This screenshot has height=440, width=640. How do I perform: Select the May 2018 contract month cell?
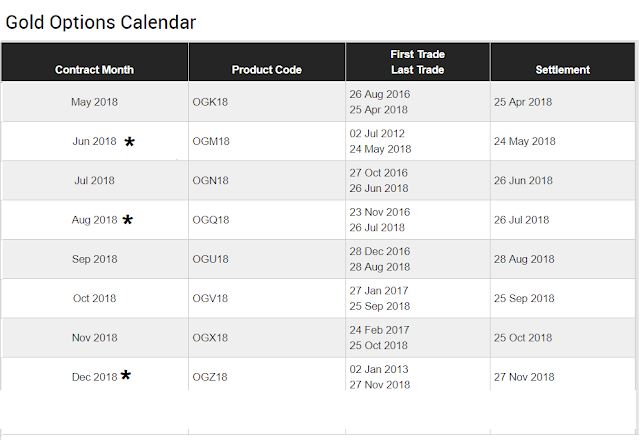pos(94,102)
